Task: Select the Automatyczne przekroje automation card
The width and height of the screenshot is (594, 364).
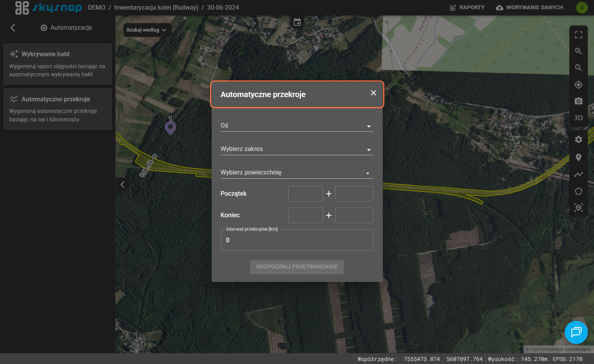Action: click(57, 109)
